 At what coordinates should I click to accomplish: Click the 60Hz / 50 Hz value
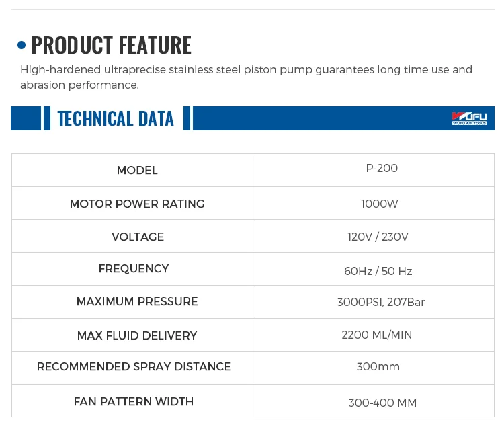(x=378, y=272)
